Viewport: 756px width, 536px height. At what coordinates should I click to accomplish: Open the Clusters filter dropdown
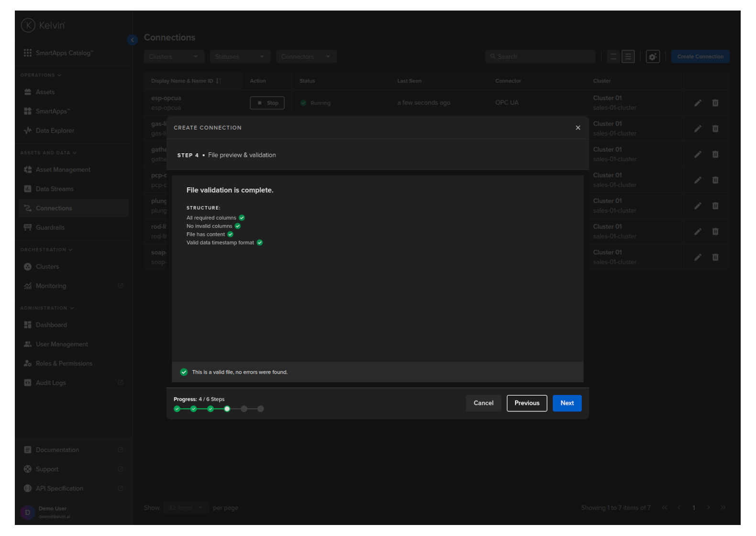pos(174,56)
